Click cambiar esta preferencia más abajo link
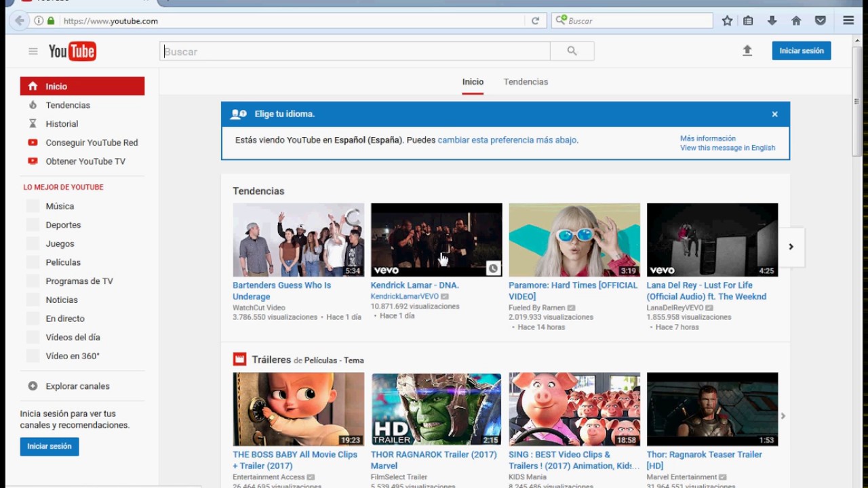The width and height of the screenshot is (868, 488). (x=507, y=140)
